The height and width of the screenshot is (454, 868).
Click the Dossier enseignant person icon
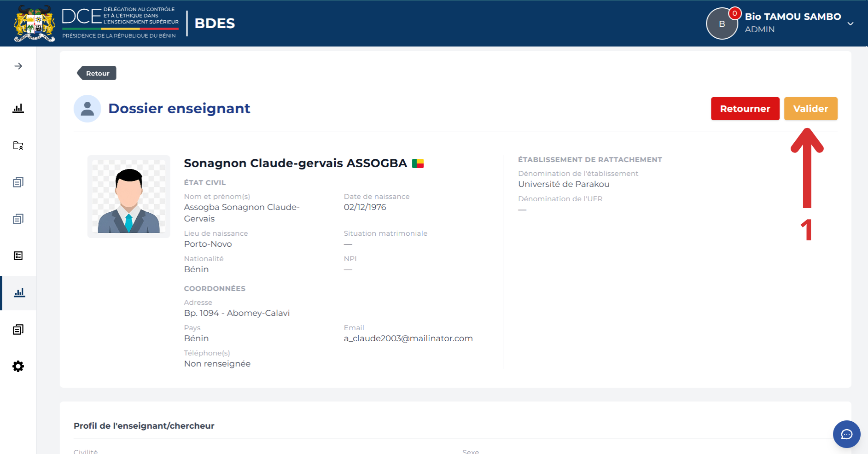[87, 109]
